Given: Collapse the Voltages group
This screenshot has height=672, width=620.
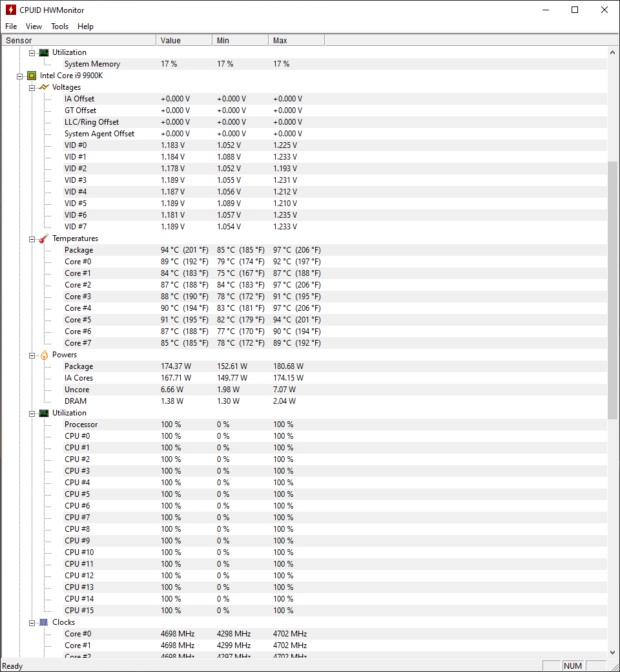Looking at the screenshot, I should coord(32,88).
